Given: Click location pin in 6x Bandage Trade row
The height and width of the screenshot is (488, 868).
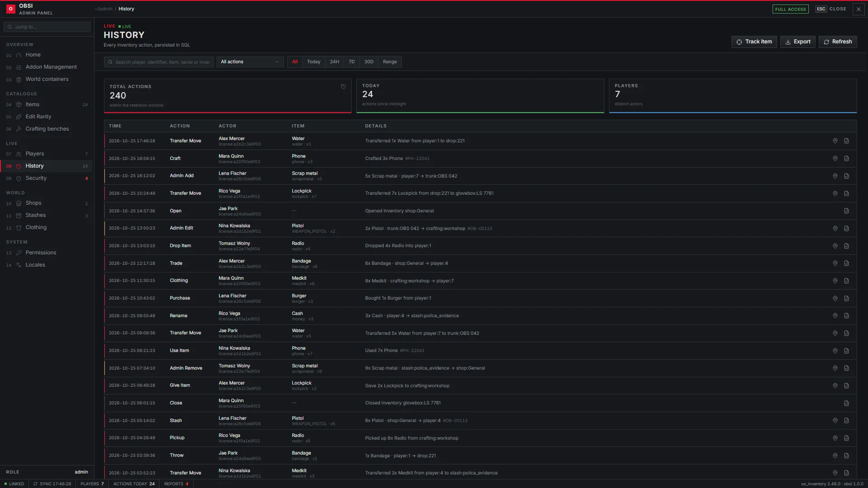Looking at the screenshot, I should point(835,263).
